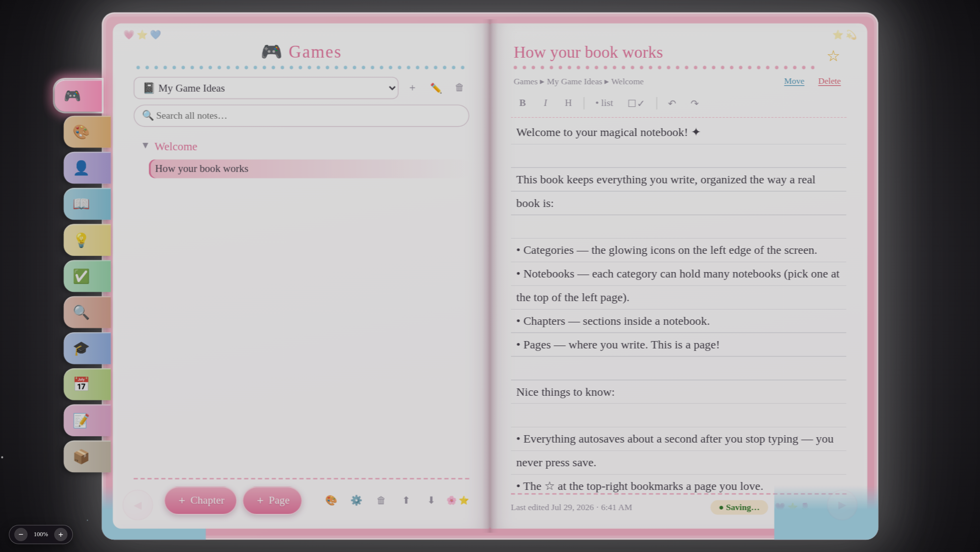980x552 pixels.
Task: Click the + Chapter button
Action: (200, 500)
